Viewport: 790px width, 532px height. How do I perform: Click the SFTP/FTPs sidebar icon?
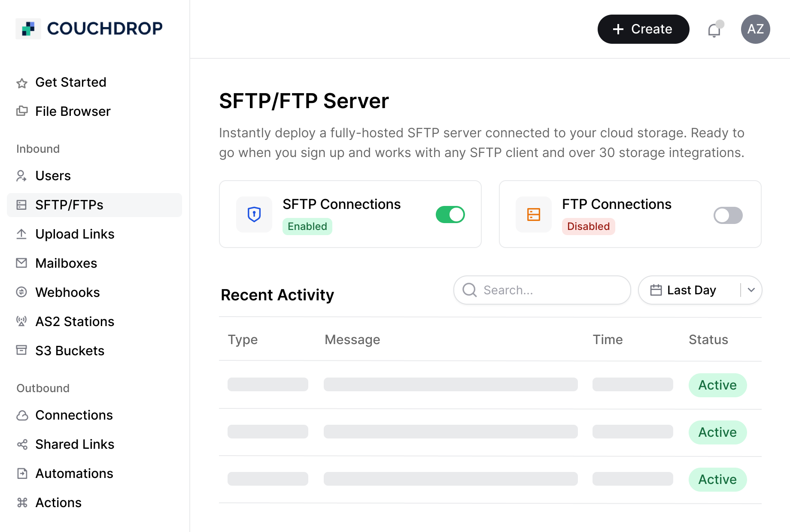(22, 205)
